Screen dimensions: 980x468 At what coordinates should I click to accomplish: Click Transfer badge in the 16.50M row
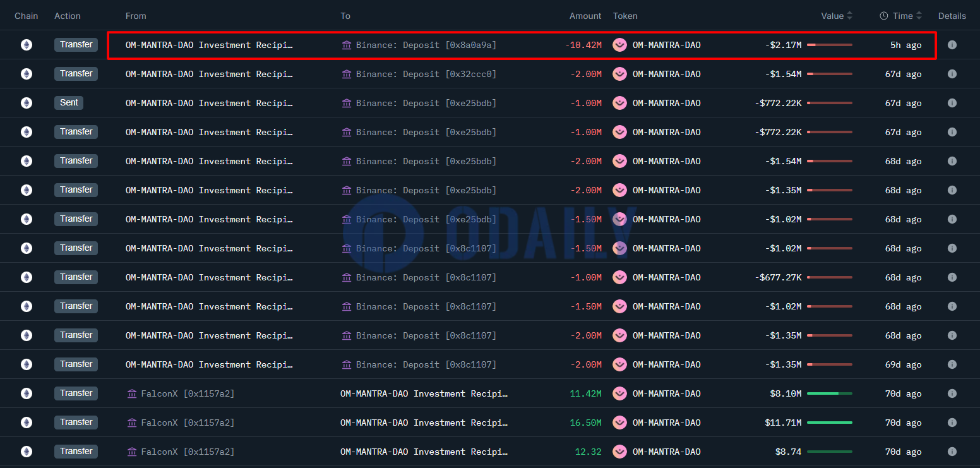(x=76, y=423)
